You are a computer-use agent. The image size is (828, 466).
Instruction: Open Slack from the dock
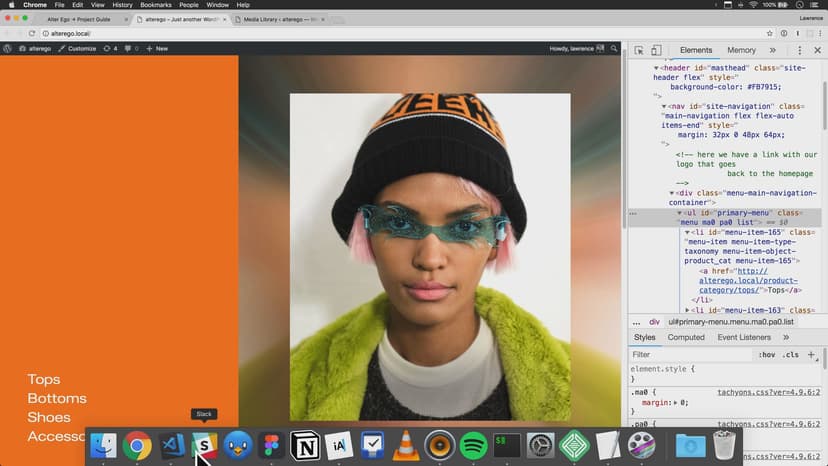tap(204, 446)
